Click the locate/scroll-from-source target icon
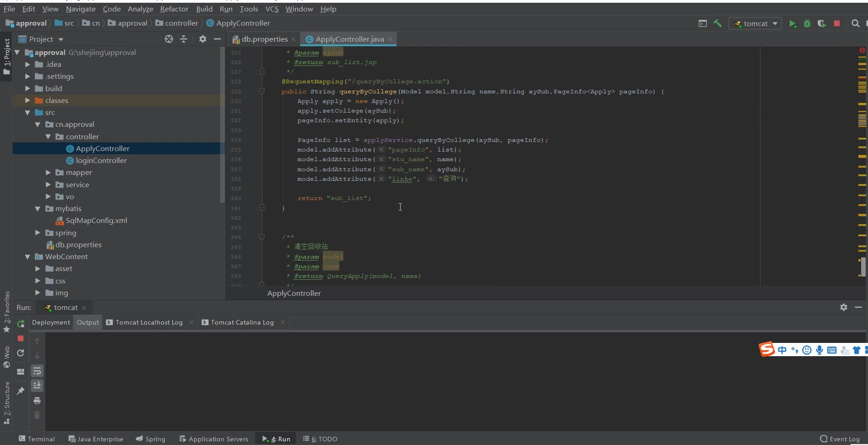868x445 pixels. click(x=169, y=39)
